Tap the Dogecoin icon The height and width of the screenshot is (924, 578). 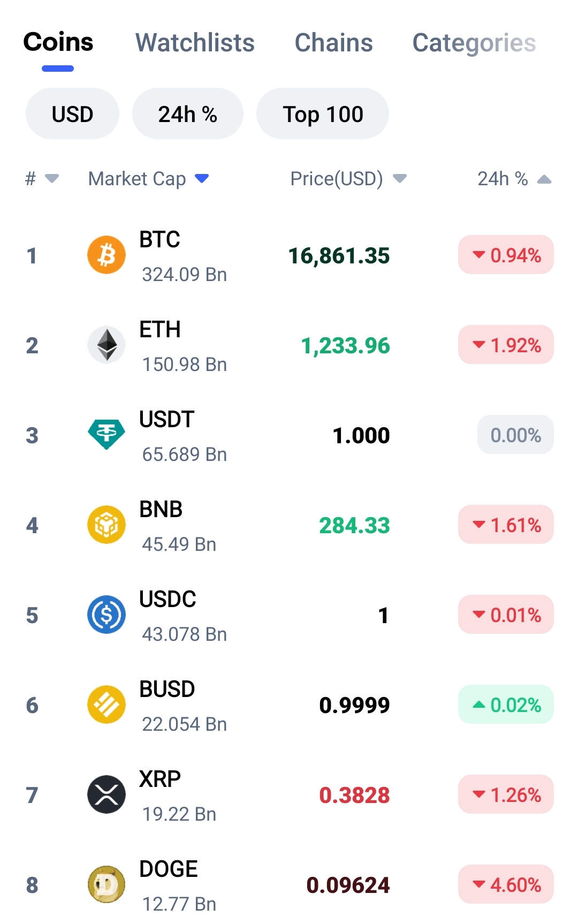pos(107,884)
